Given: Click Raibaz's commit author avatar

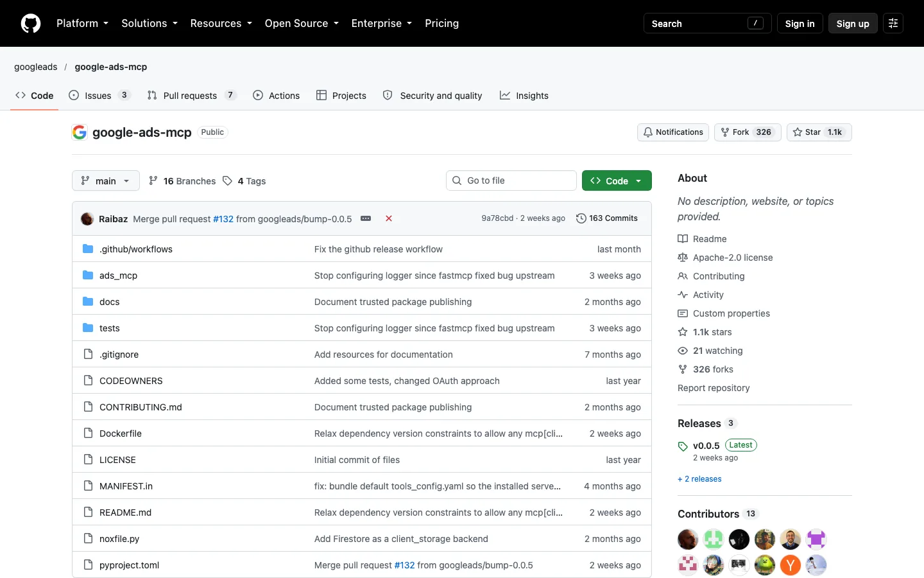Looking at the screenshot, I should (87, 218).
